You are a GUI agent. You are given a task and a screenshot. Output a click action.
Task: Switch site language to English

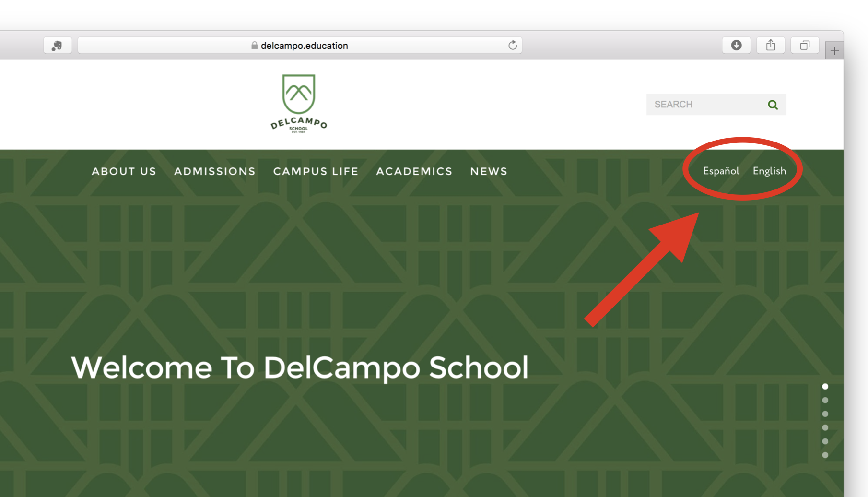[769, 171]
